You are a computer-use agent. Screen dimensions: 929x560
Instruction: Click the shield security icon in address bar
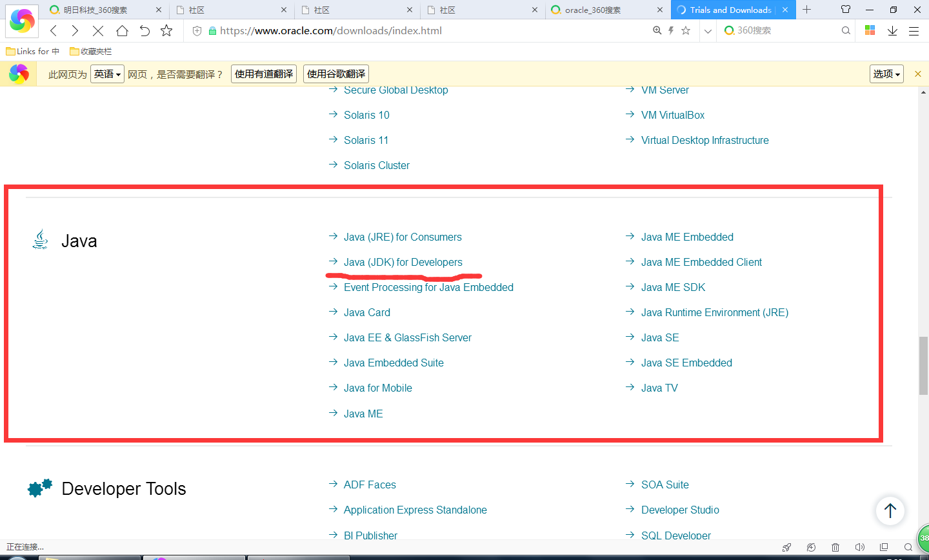tap(197, 30)
